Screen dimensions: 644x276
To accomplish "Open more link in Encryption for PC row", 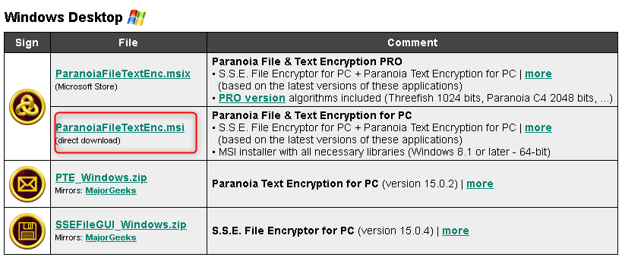I will [538, 127].
